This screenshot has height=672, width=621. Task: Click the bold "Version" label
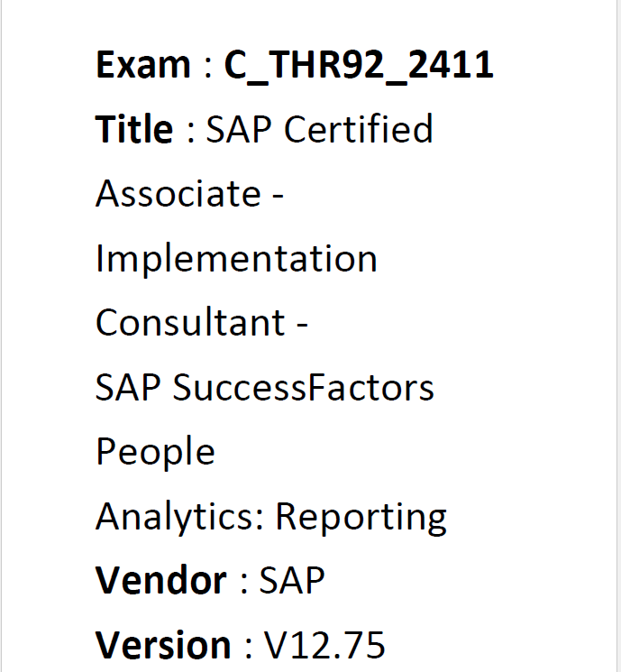163,646
